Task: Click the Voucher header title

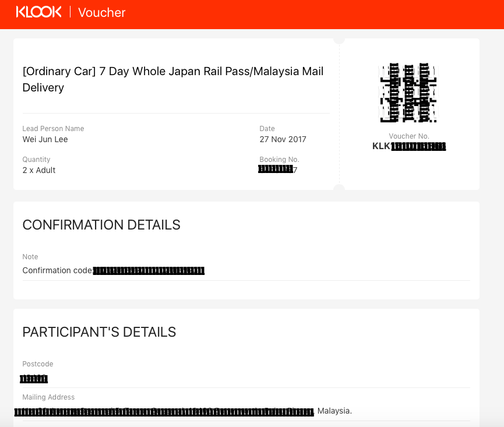Action: [101, 13]
